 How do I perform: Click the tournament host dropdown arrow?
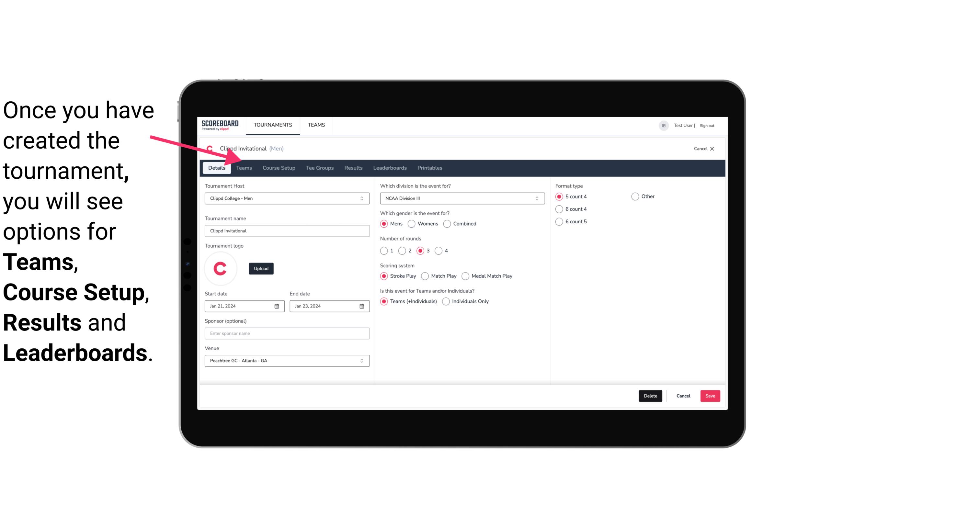tap(362, 198)
